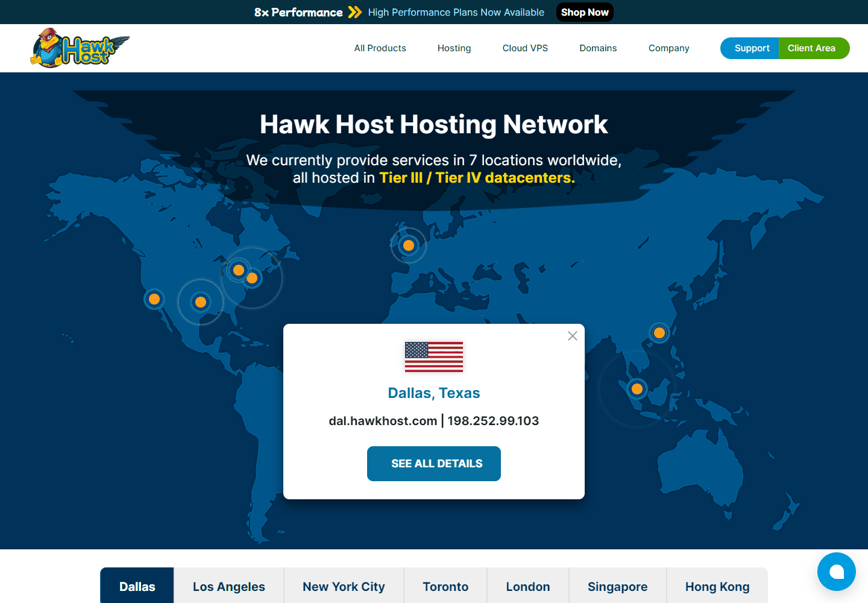Screen dimensions: 868x603
Task: Click the Hawk Host logo
Action: (80, 48)
